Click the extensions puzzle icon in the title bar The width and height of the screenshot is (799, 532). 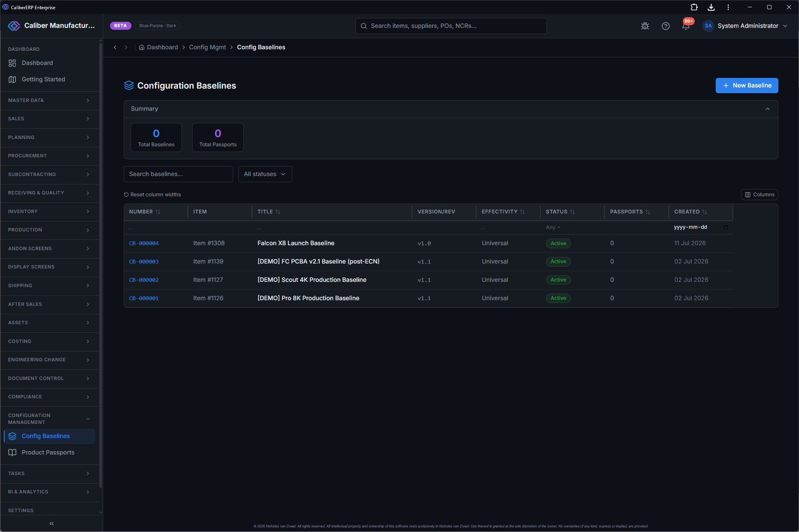(694, 7)
